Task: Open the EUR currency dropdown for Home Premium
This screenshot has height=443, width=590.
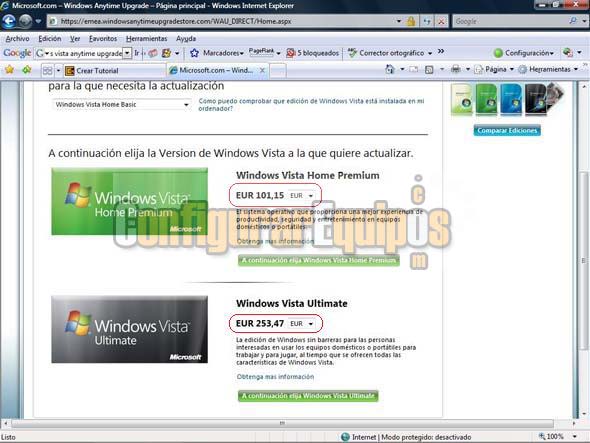Action: (x=302, y=196)
